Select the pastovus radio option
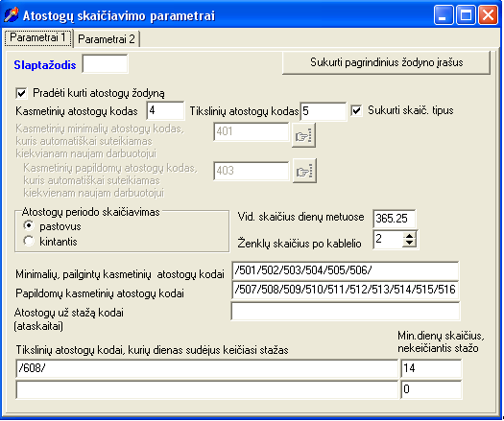This screenshot has height=421, width=504. point(29,225)
